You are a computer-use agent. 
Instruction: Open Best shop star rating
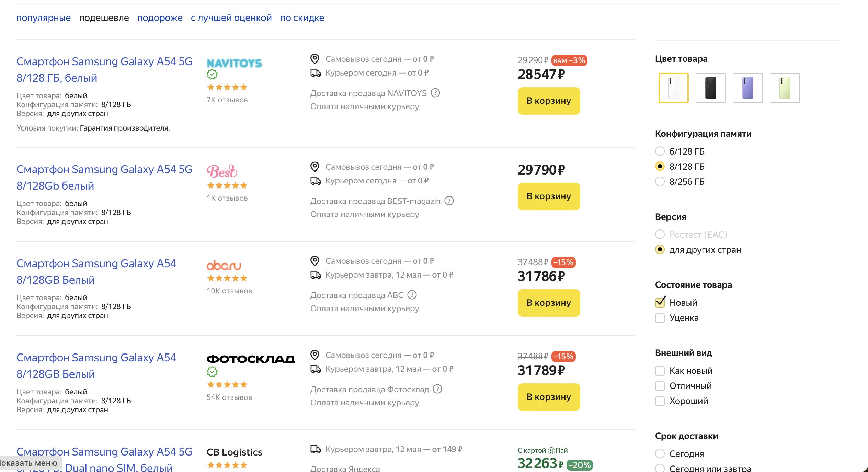(x=227, y=186)
